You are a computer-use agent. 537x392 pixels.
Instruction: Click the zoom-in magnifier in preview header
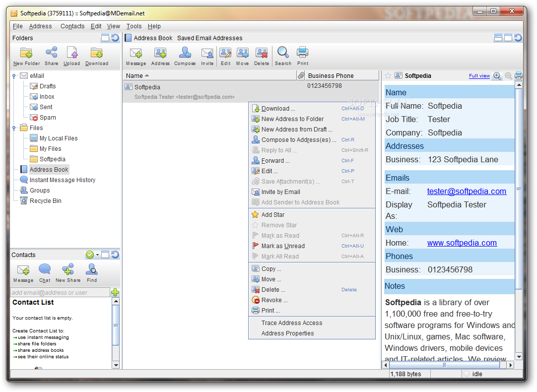tap(497, 76)
